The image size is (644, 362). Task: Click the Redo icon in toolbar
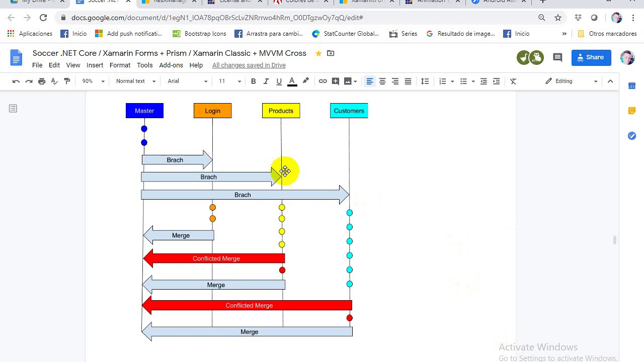29,81
